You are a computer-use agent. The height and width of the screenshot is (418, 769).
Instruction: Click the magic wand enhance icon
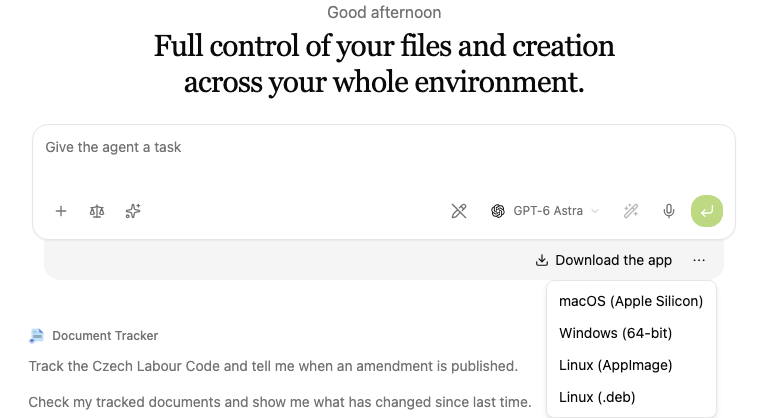[631, 211]
